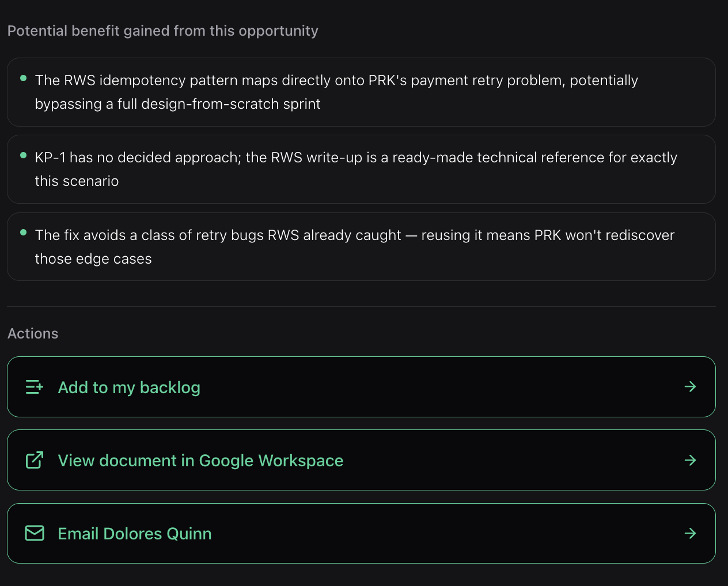728x586 pixels.
Task: Select the KP-1 has no decided approach card
Action: [361, 169]
